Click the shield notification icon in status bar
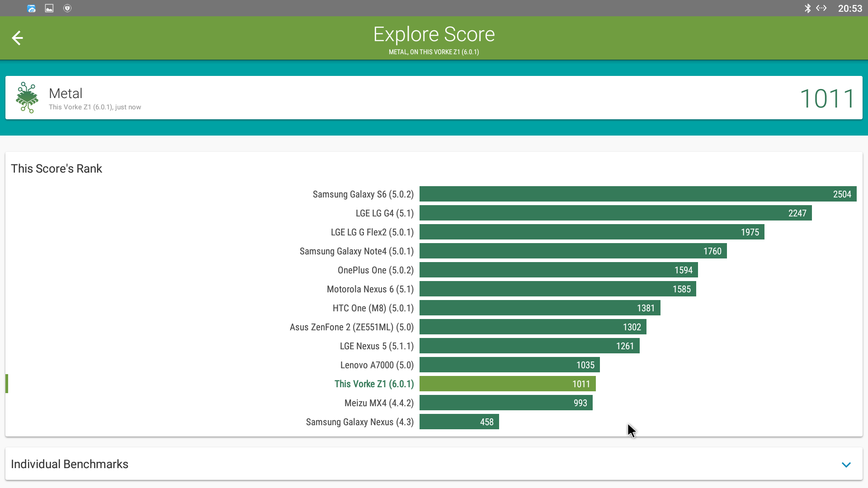The width and height of the screenshot is (868, 488). (67, 8)
